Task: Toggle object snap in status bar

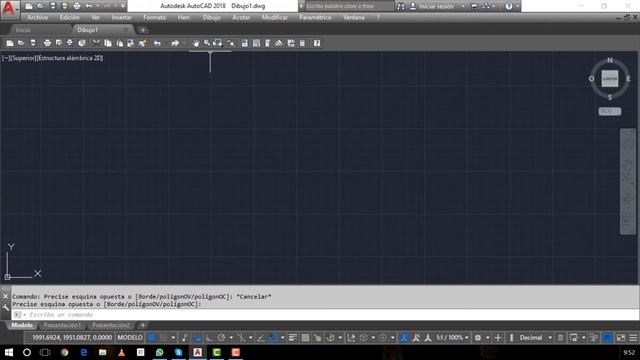Action: (273, 338)
